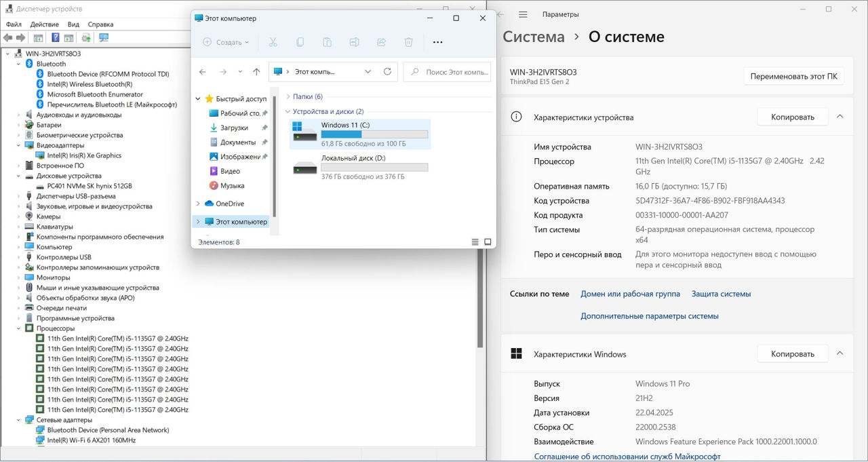Open the Защита системы link
The width and height of the screenshot is (868, 462).
point(721,294)
